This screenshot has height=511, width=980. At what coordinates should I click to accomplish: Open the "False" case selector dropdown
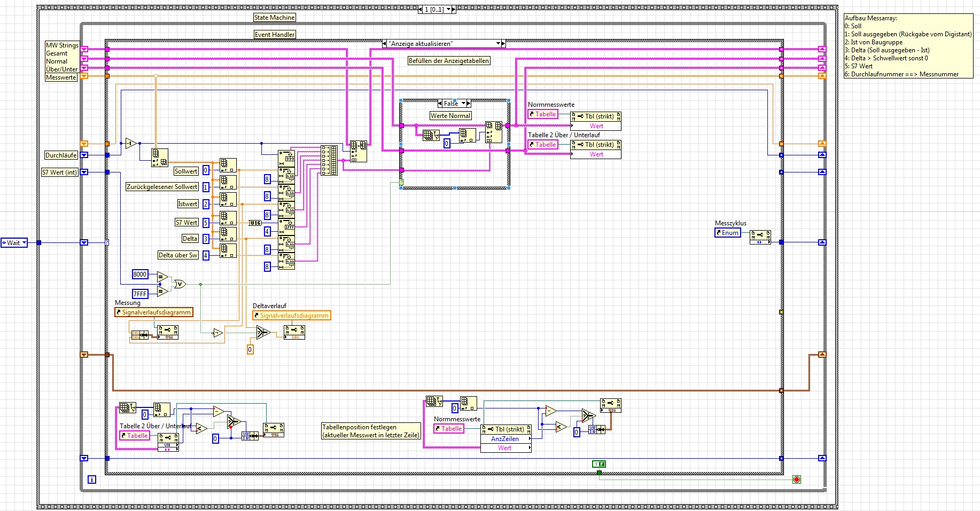(463, 104)
